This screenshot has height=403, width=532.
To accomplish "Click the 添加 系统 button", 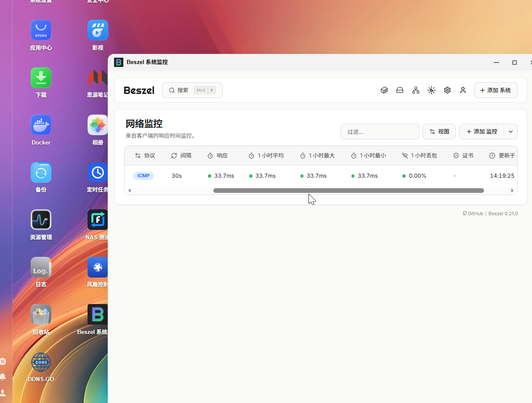I will pos(496,90).
